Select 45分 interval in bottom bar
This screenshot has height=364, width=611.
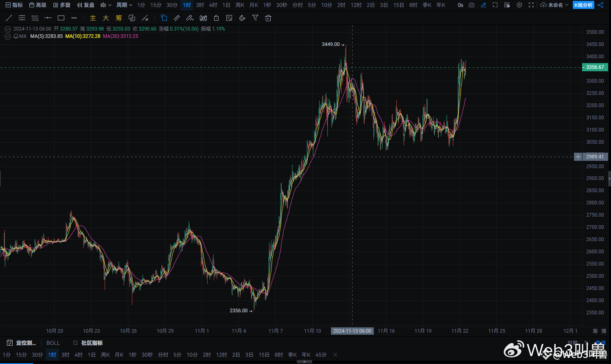321,355
